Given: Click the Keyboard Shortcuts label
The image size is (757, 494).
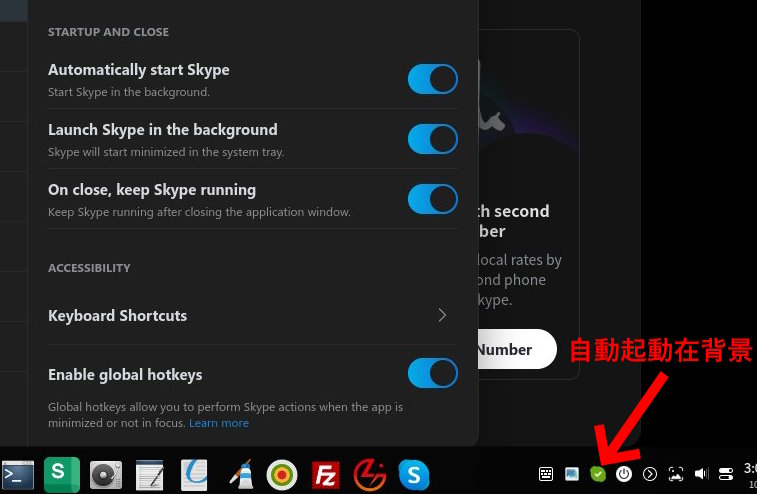Looking at the screenshot, I should tap(117, 315).
